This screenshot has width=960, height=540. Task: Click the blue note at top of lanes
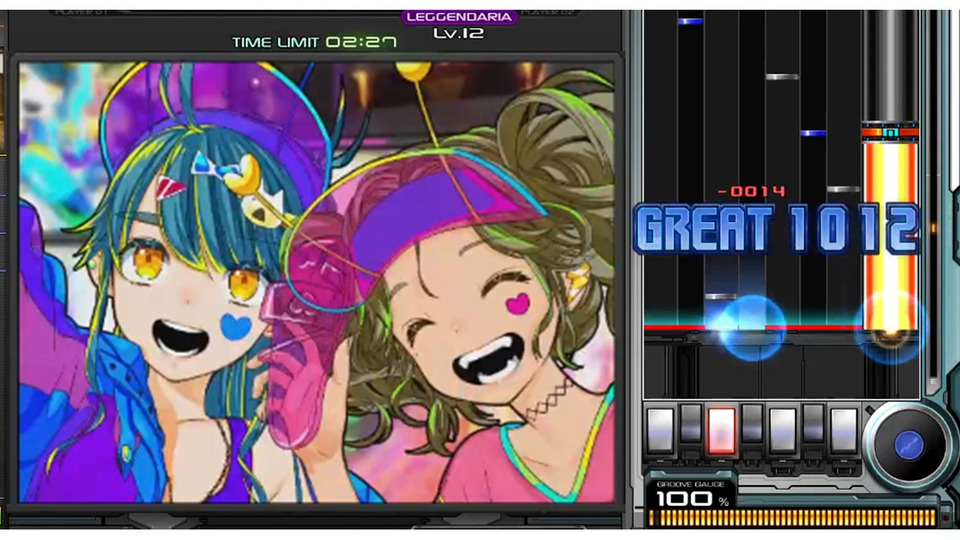tap(690, 21)
